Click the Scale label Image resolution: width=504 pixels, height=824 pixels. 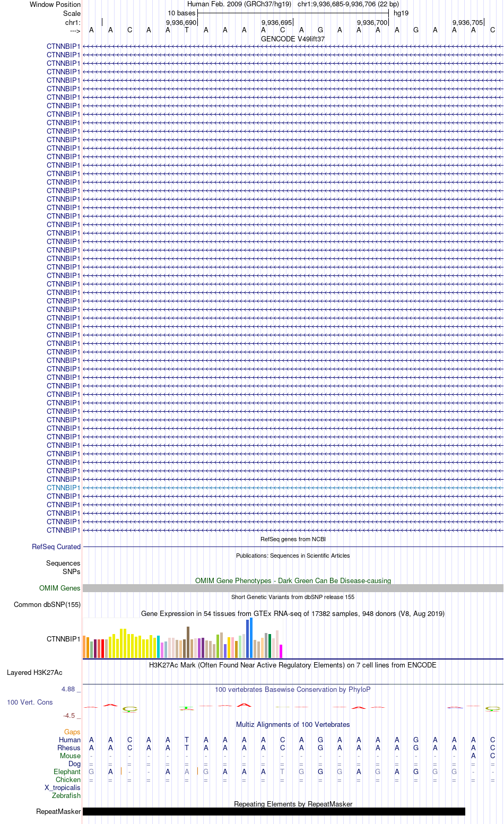(x=72, y=13)
